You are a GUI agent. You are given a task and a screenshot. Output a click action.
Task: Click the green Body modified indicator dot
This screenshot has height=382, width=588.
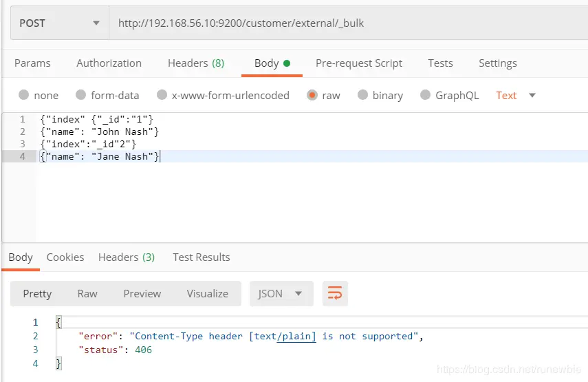pos(287,63)
